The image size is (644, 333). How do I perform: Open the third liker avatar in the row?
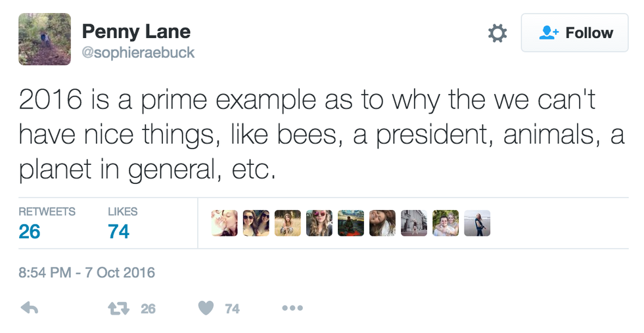pyautogui.click(x=287, y=223)
